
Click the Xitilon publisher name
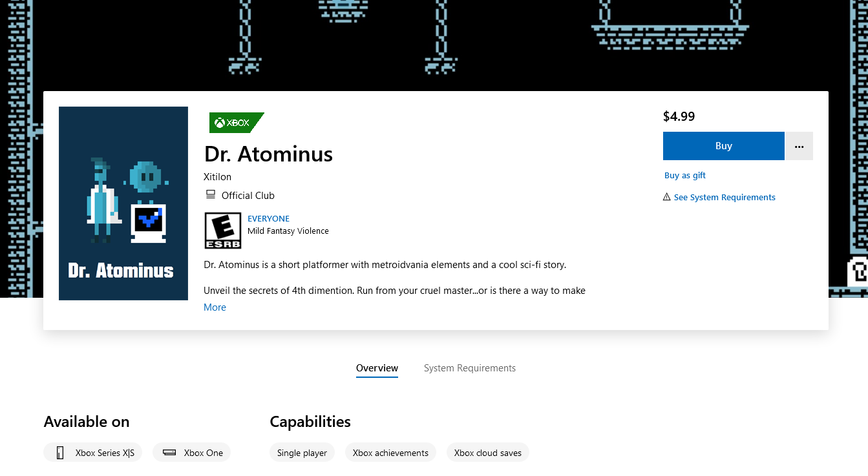click(218, 177)
